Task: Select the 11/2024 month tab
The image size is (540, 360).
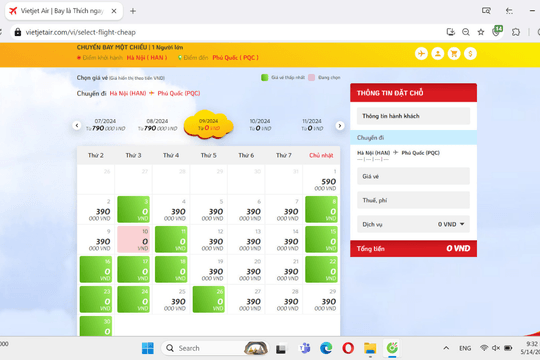Action: click(x=312, y=125)
